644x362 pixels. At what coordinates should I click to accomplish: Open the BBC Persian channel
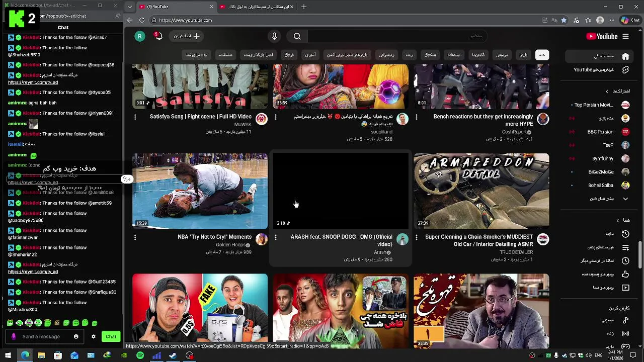click(x=599, y=132)
